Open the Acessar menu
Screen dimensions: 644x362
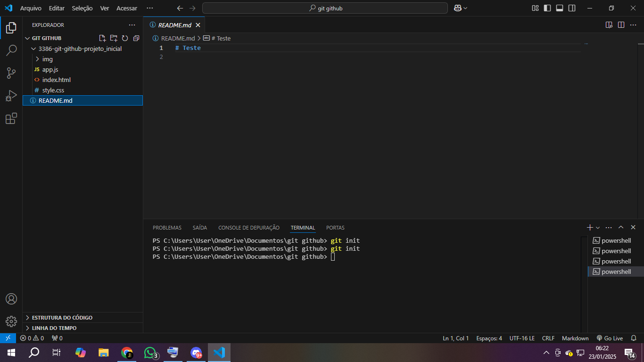pos(127,8)
